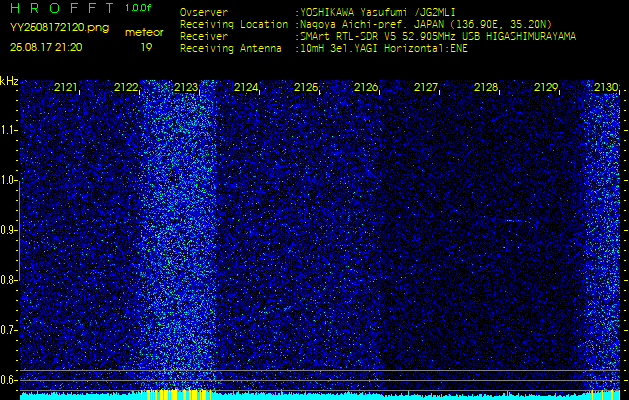Click the 2125 time marker
Image resolution: width=629 pixels, height=400 pixels.
coord(306,87)
